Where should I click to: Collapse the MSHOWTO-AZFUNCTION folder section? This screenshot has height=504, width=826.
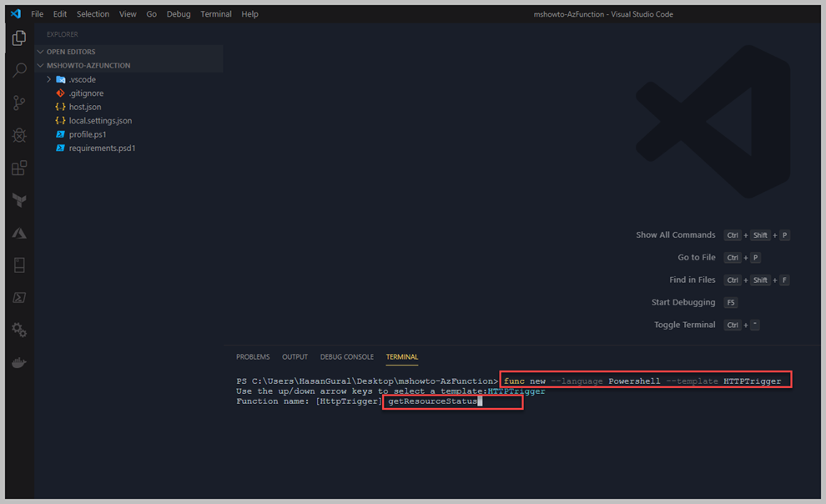pos(41,65)
